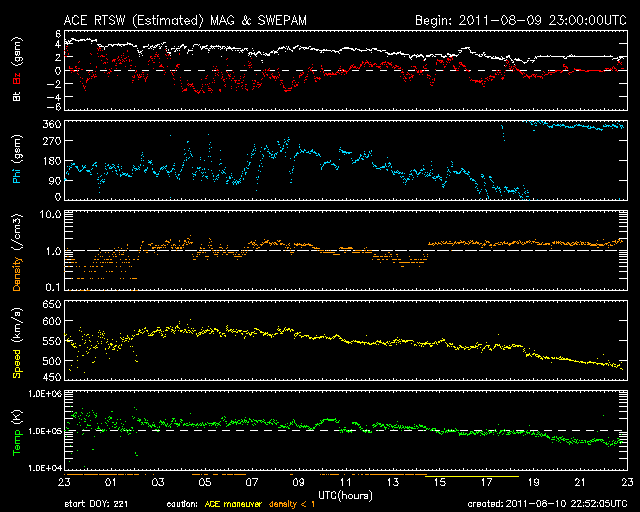This screenshot has height=512, width=640.
Task: Click the '-2' tick on the Bt Bz axis
Action: [x=55, y=84]
